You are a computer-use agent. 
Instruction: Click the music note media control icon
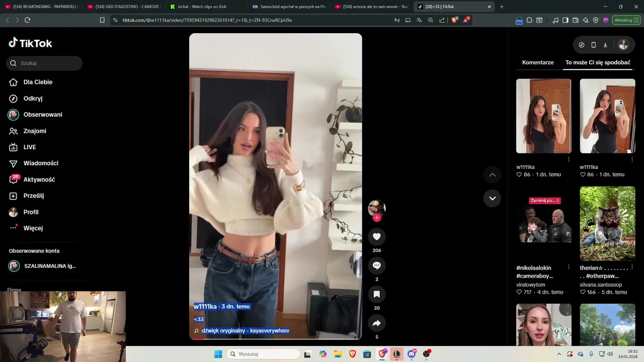click(555, 20)
